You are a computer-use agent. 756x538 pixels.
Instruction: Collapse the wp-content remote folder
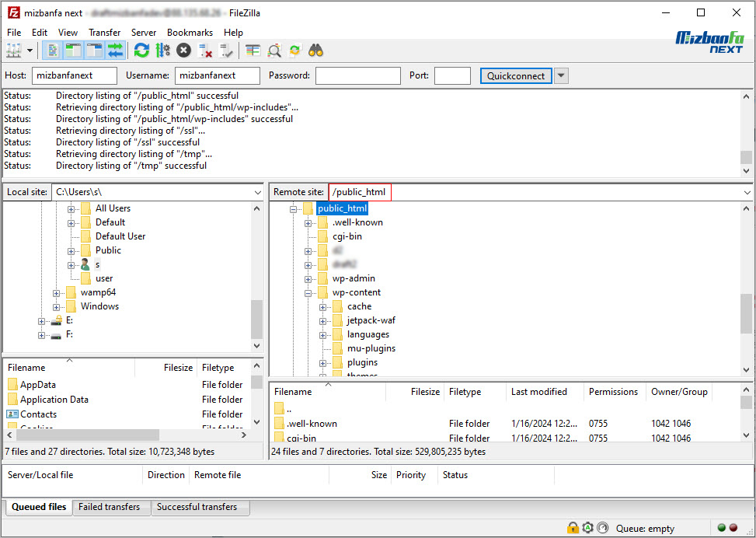coord(308,293)
